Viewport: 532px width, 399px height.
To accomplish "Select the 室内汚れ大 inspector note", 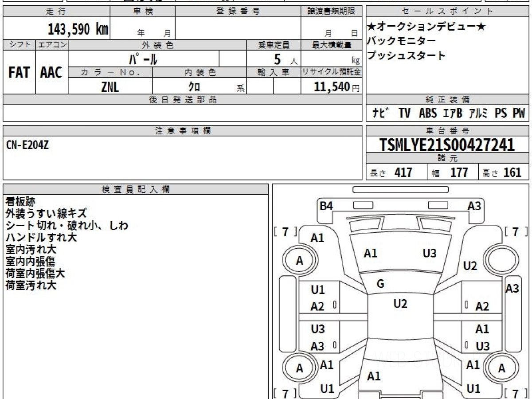I will [31, 249].
